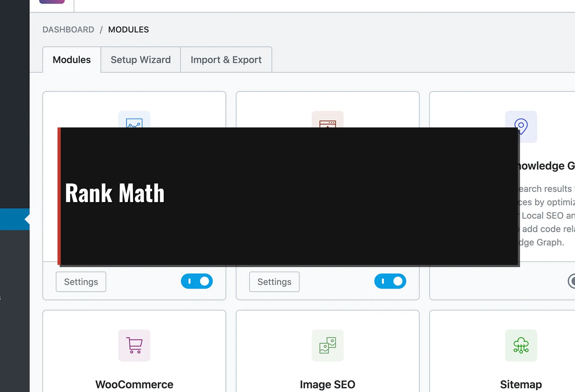
Task: Go to the Import & Export tab
Action: 226,60
